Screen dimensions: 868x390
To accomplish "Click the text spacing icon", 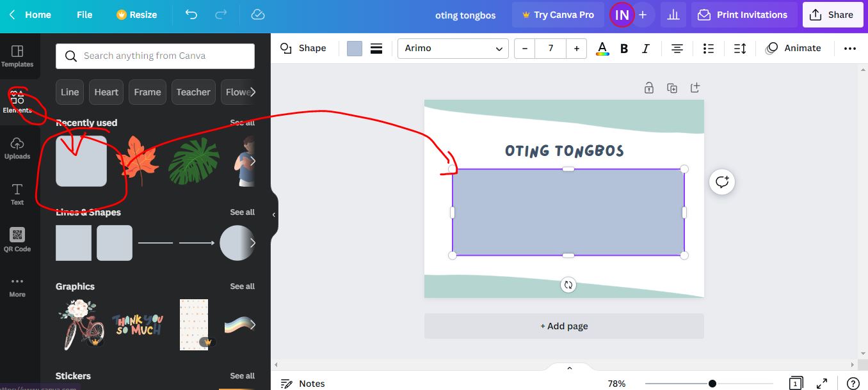I will 739,48.
